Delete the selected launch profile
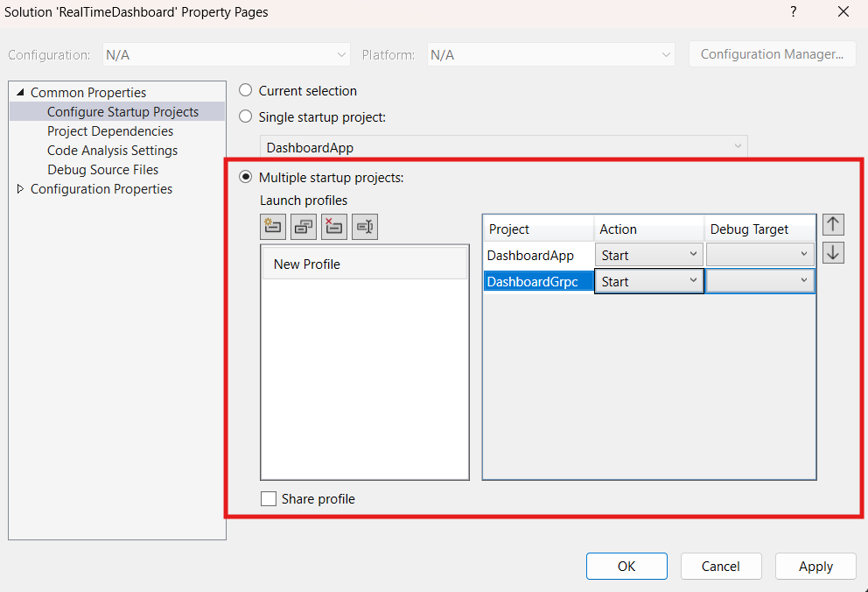 333,226
